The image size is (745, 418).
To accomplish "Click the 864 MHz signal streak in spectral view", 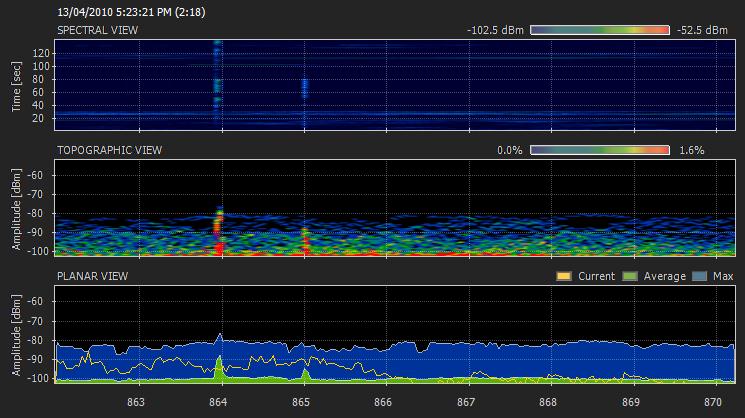I will pos(217,81).
